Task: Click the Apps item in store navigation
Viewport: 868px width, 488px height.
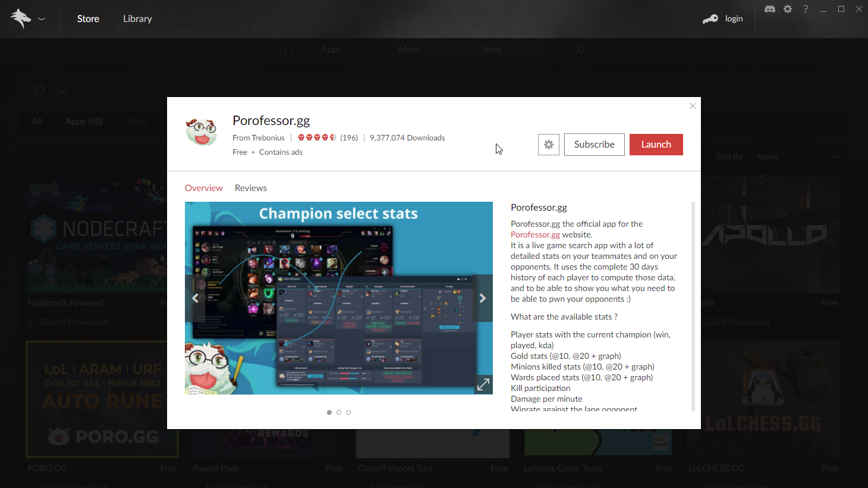Action: [331, 49]
